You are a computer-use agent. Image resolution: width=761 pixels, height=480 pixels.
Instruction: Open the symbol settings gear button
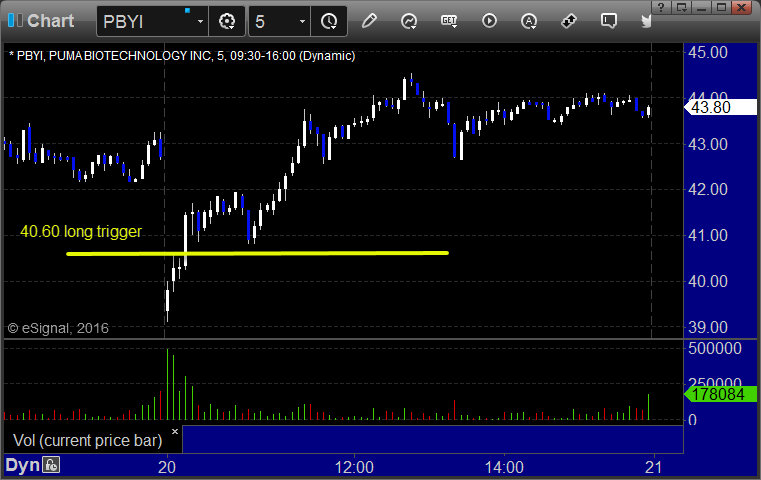point(227,21)
